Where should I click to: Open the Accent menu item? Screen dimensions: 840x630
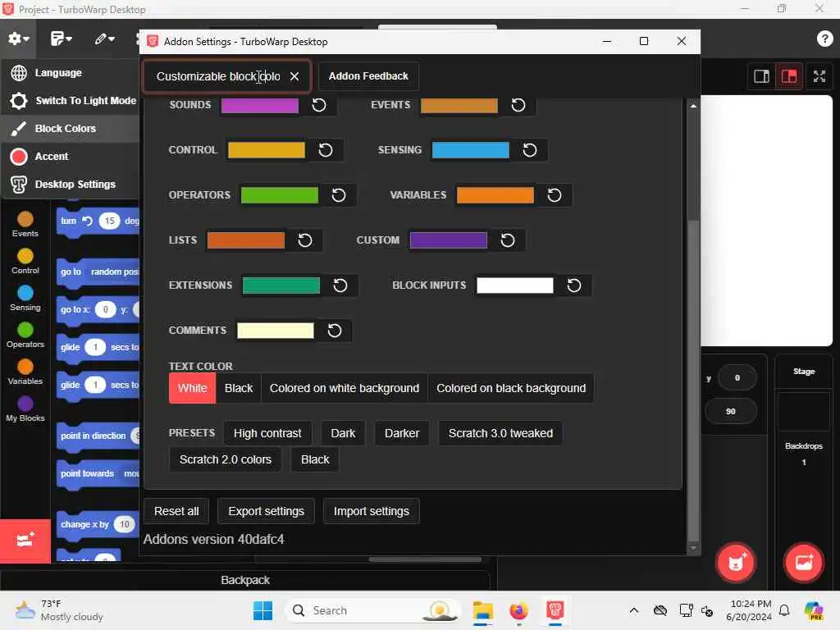(70, 157)
